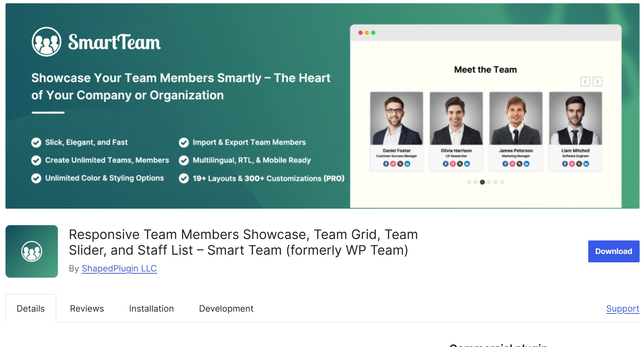Click Olivia Harrison's Instagram icon
This screenshot has width=644, height=347.
[x=453, y=164]
